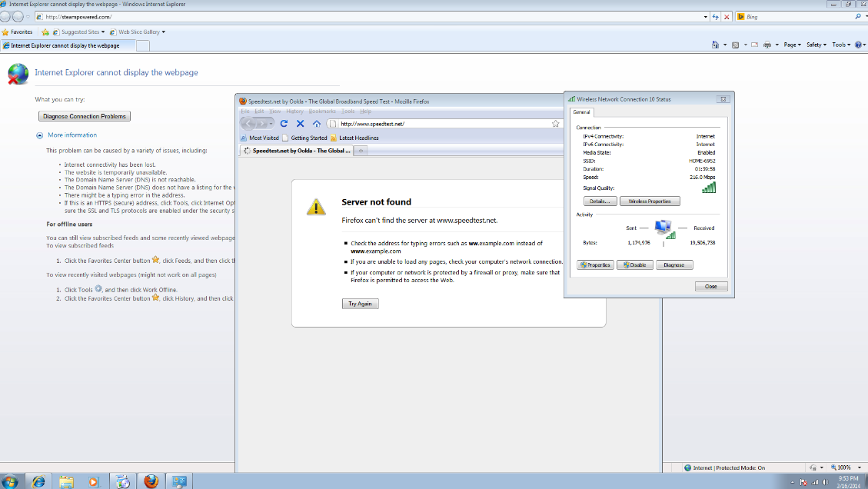Click Diagnose Connection Problems button
Image resolution: width=868 pixels, height=489 pixels.
pyautogui.click(x=84, y=116)
